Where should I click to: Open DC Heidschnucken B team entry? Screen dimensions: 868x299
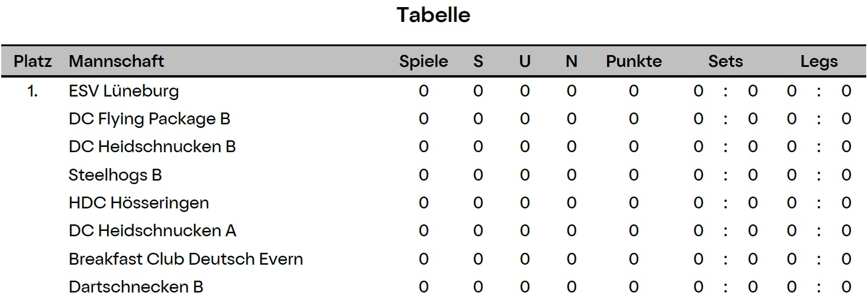(152, 147)
